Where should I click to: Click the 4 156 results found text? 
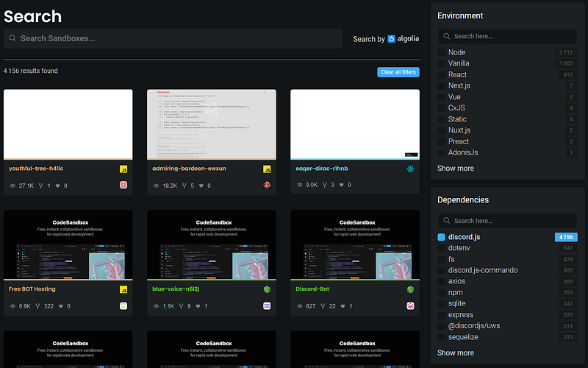pyautogui.click(x=31, y=71)
